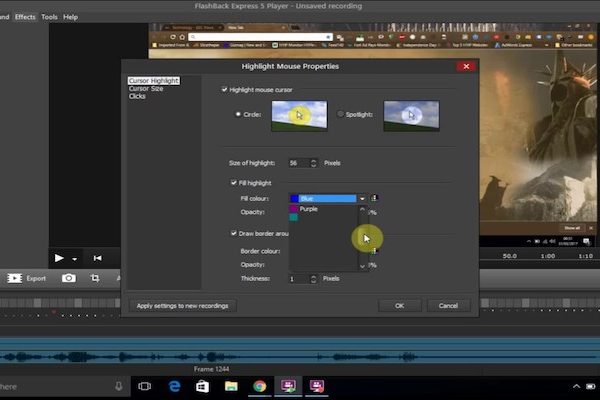This screenshot has width=600, height=400.
Task: Open the play options dropdown arrow
Action: 74,259
